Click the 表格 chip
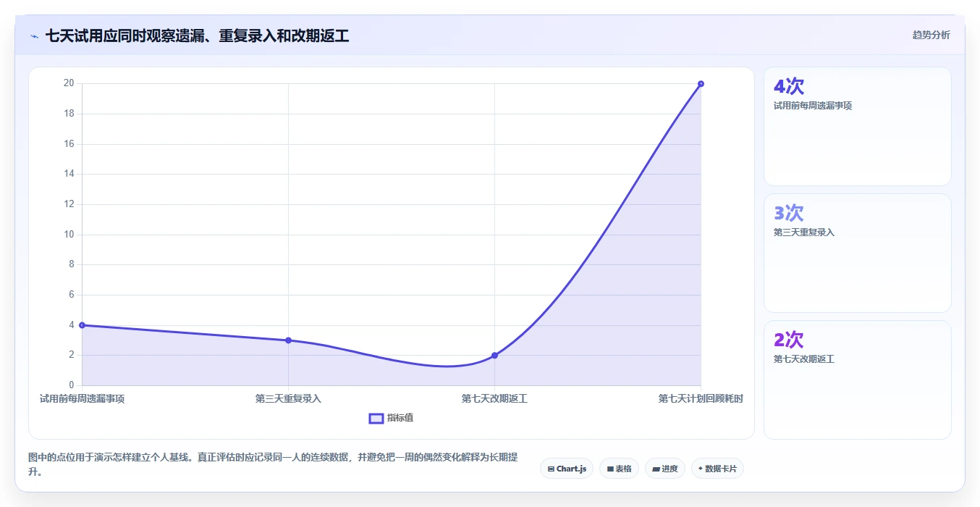 pos(619,469)
